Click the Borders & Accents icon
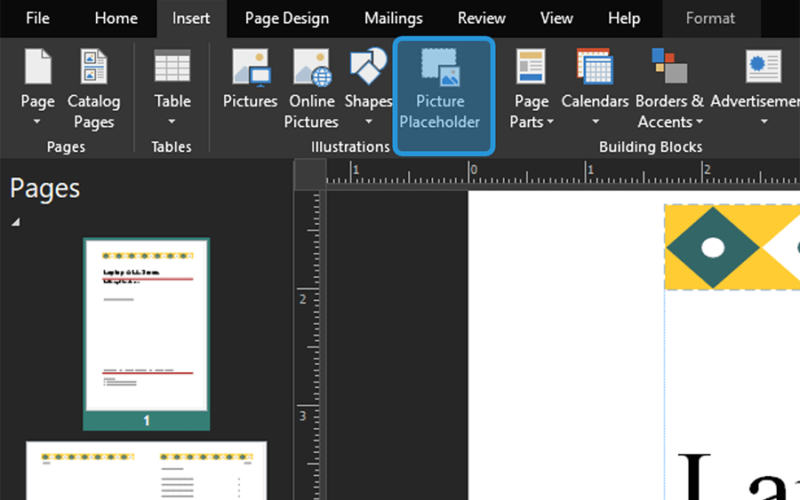The image size is (800, 500). pyautogui.click(x=669, y=66)
